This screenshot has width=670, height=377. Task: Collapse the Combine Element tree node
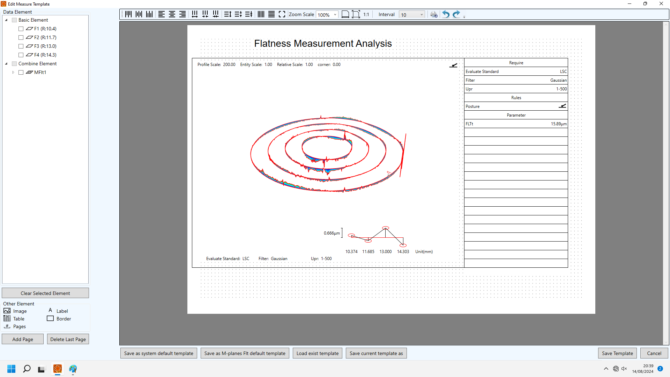coord(6,64)
